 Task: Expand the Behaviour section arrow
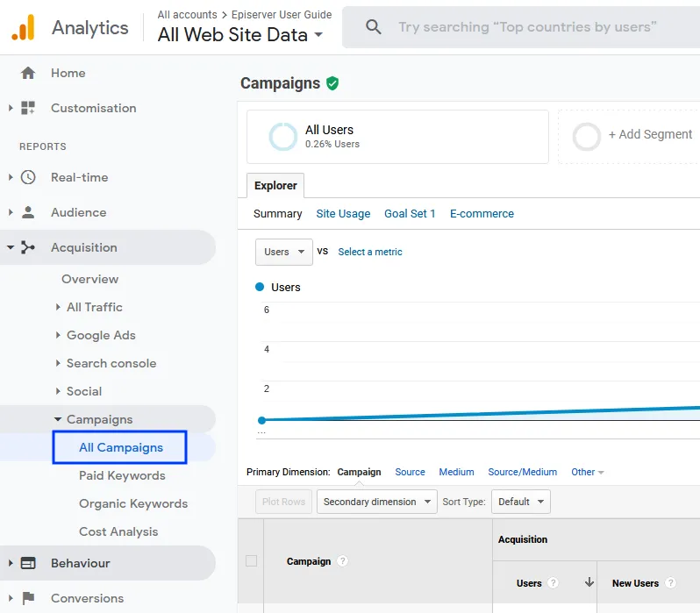pos(11,563)
